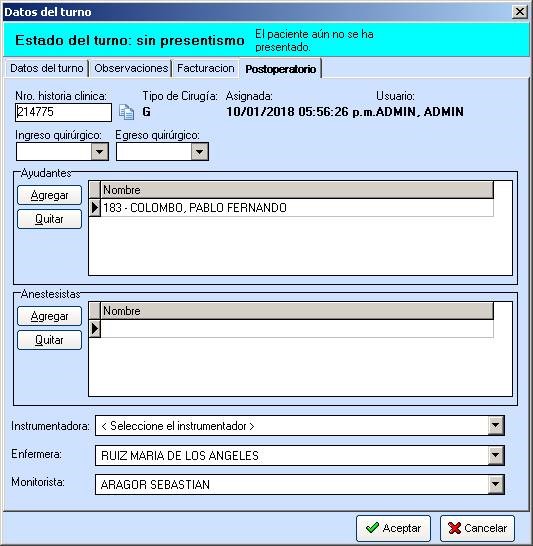Click Agregar in the Ayudantes section
533x546 pixels.
coord(49,195)
